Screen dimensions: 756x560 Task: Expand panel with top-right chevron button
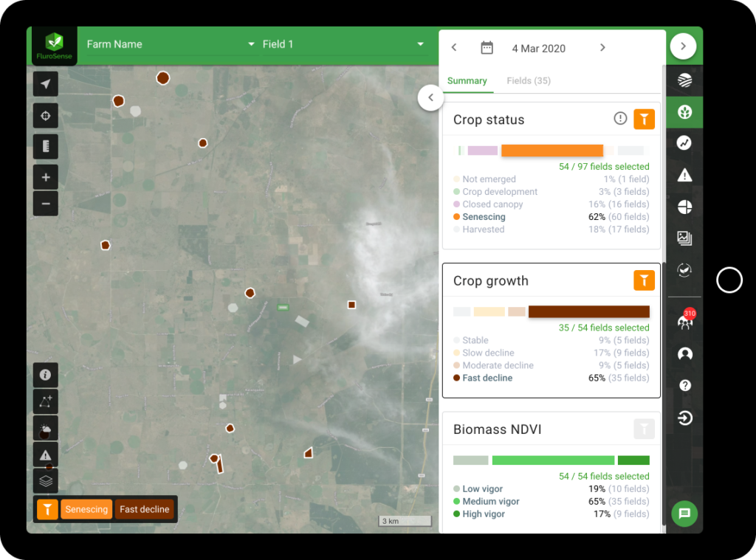coord(683,46)
